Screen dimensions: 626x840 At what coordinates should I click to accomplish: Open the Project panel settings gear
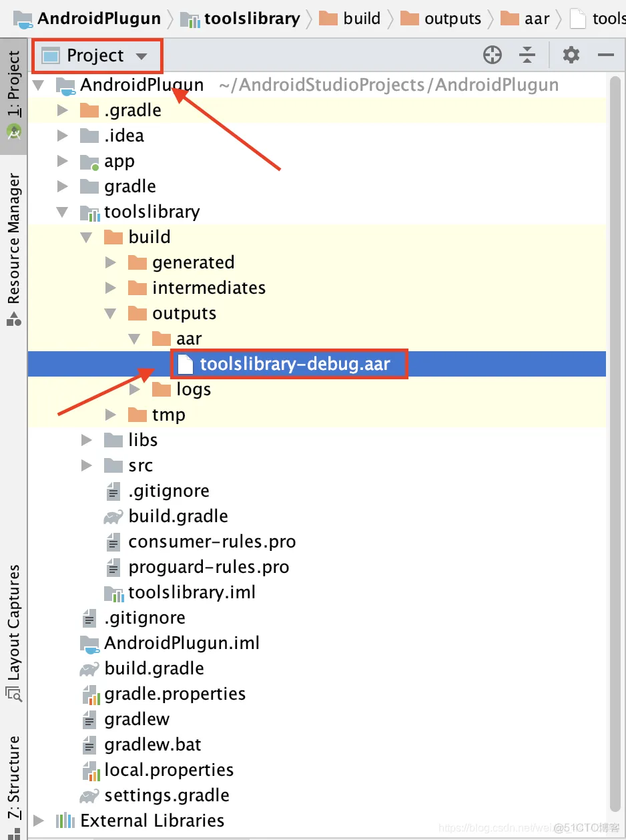[x=571, y=55]
